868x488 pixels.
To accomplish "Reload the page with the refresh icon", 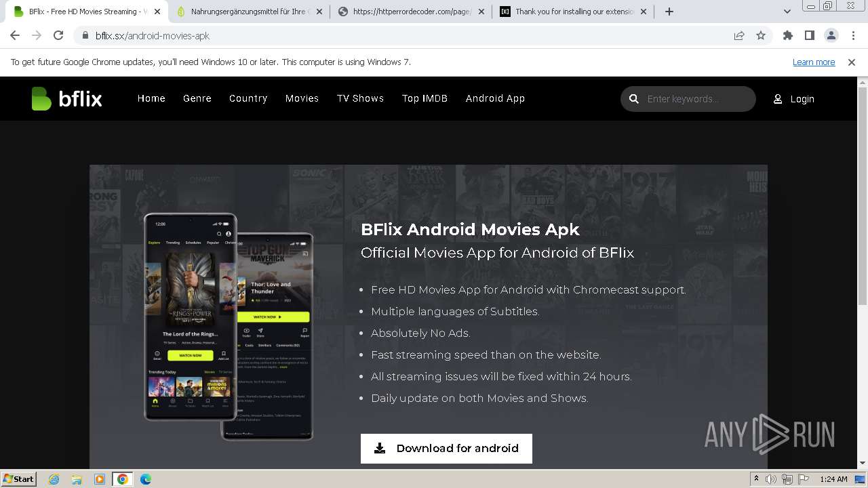I will tap(58, 35).
